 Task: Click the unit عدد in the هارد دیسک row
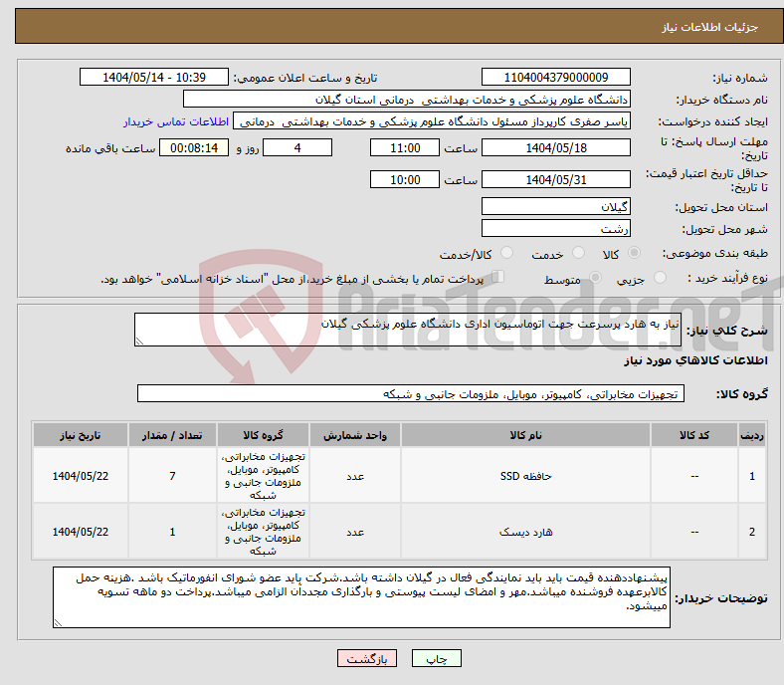pos(354,531)
